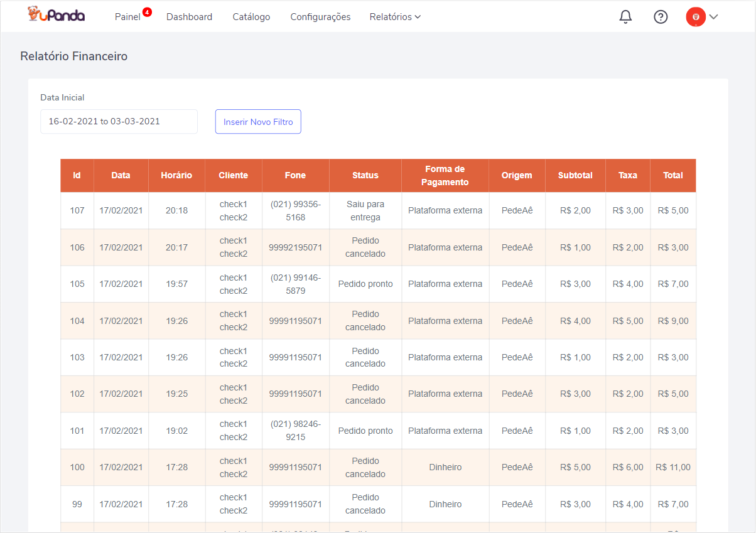Click the Total column header
The width and height of the screenshot is (756, 533).
[672, 176]
